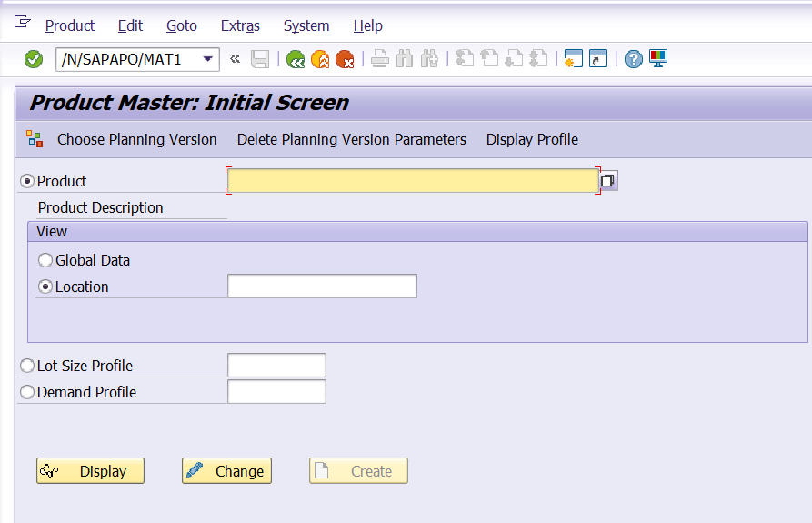This screenshot has width=812, height=523.
Task: Open the System menu
Action: tap(306, 25)
